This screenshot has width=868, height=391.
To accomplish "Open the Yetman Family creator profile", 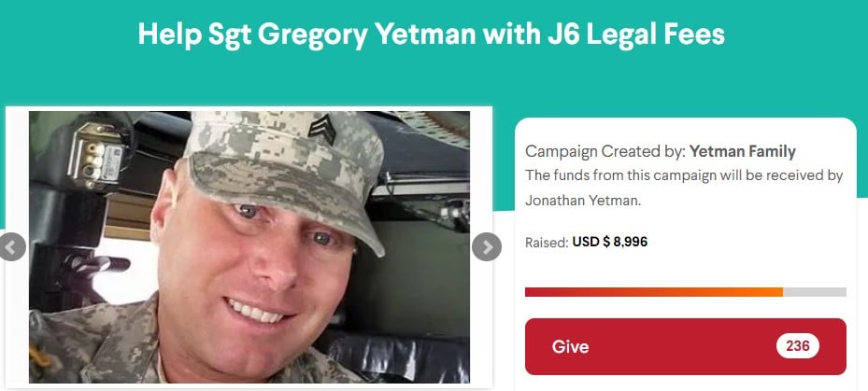I will click(x=743, y=151).
